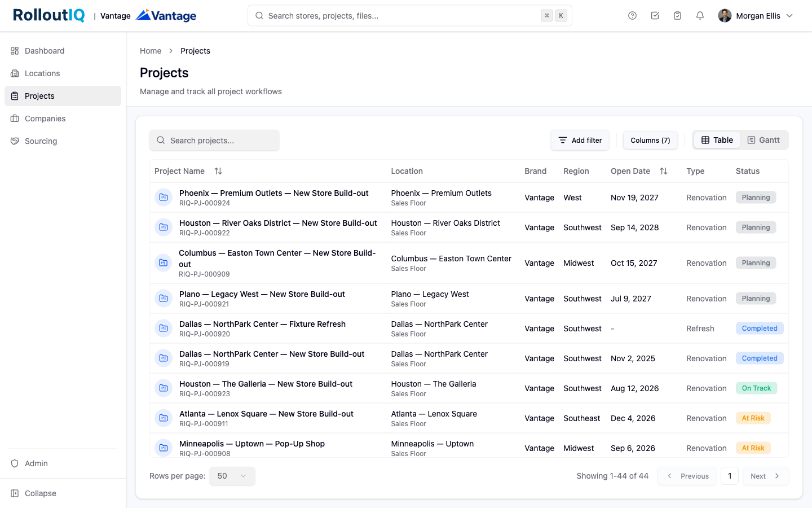
Task: Click project icon for Houston River Oaks row
Action: [x=164, y=227]
